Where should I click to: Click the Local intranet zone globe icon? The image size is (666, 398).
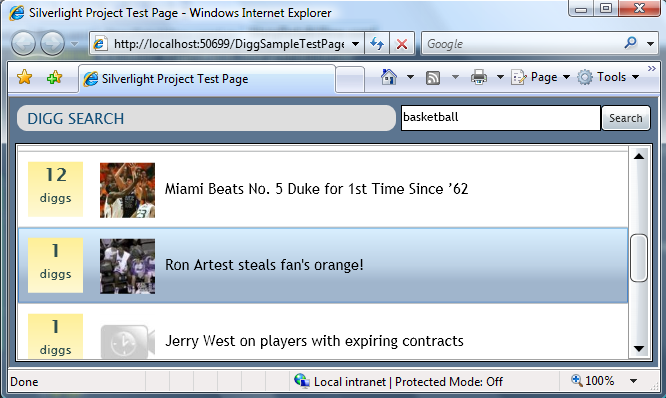coord(302,381)
